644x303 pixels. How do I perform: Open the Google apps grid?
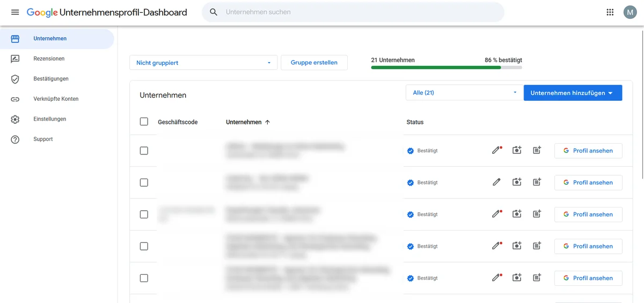610,12
